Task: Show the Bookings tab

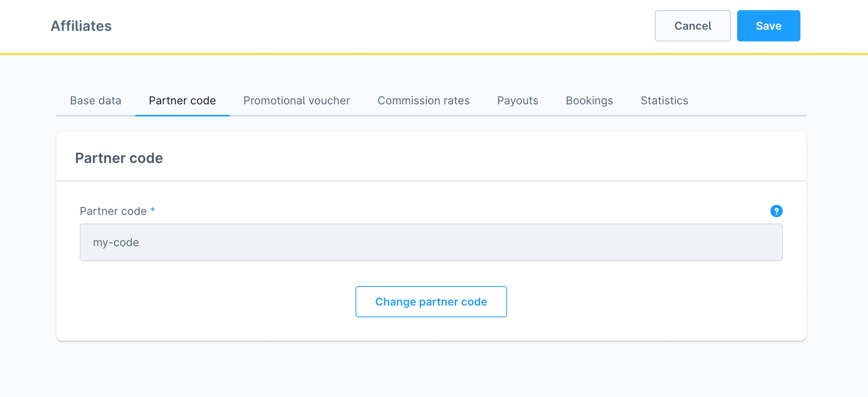Action: click(589, 100)
